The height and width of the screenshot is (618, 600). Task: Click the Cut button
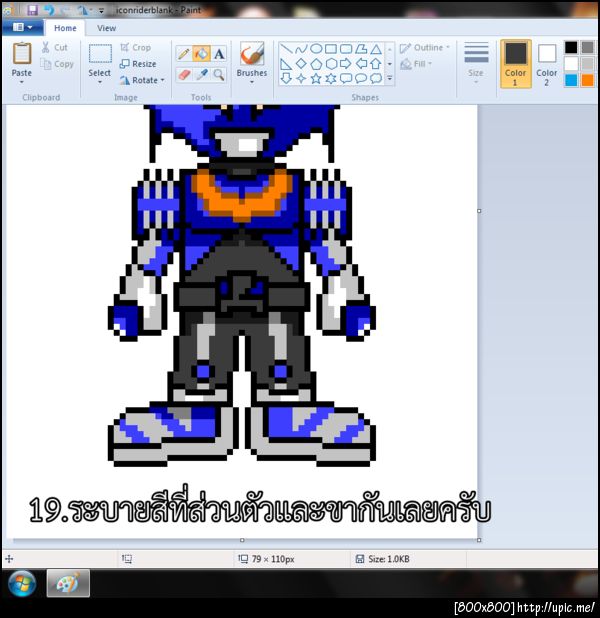[55, 47]
